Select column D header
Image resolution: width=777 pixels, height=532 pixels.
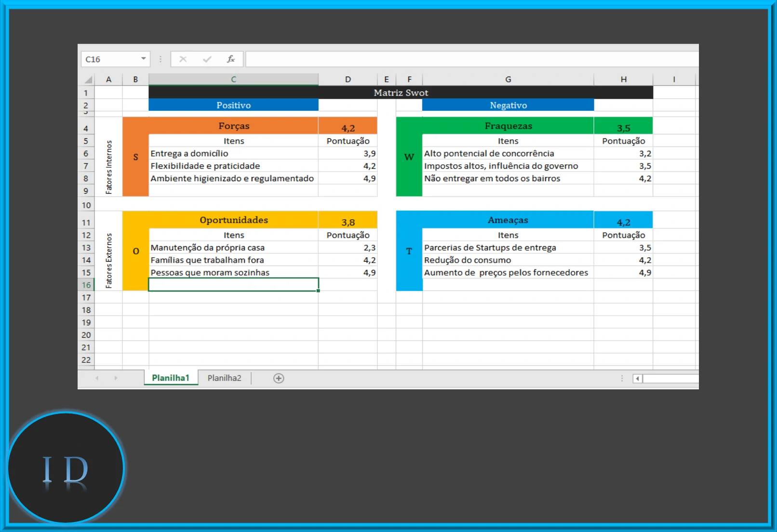coord(348,80)
